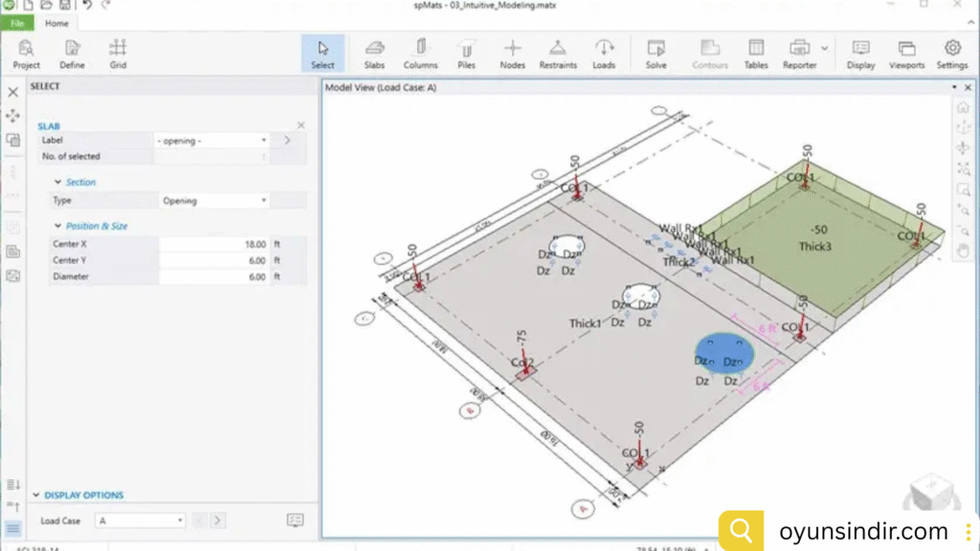Viewport: 980px width, 551px height.
Task: Click the Diameter input field
Action: click(213, 276)
